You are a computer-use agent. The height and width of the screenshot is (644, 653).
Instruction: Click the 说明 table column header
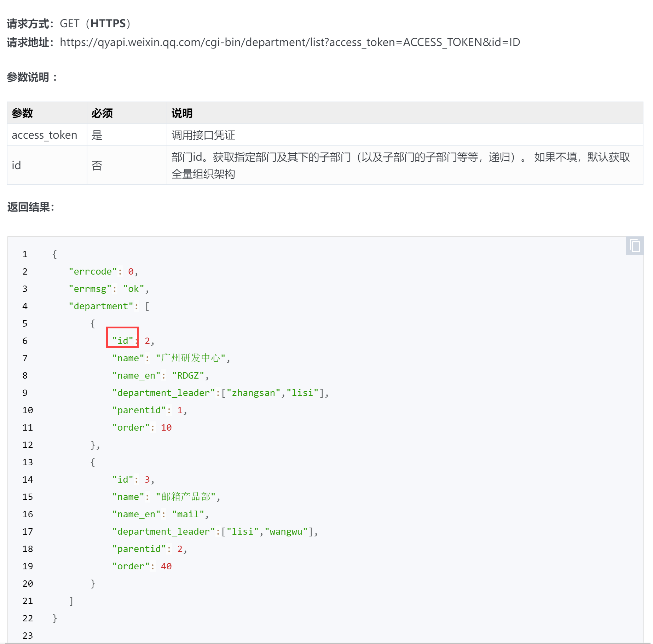[182, 113]
